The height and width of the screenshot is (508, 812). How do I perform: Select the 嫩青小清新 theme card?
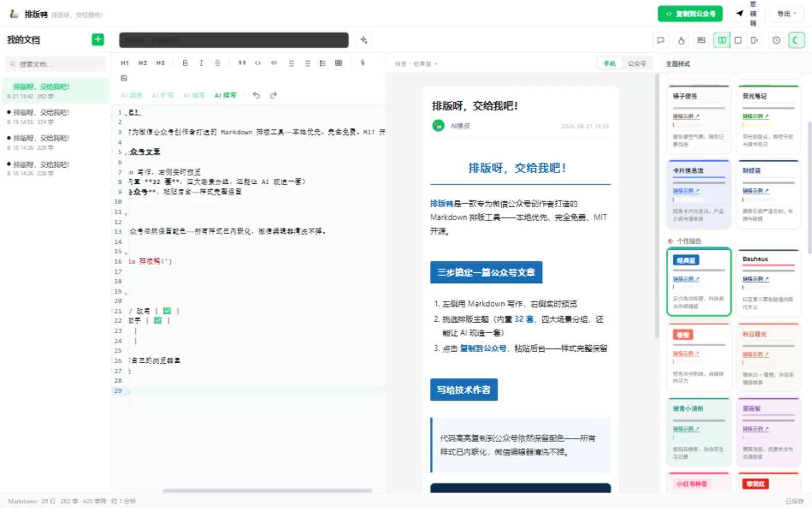coord(699,432)
